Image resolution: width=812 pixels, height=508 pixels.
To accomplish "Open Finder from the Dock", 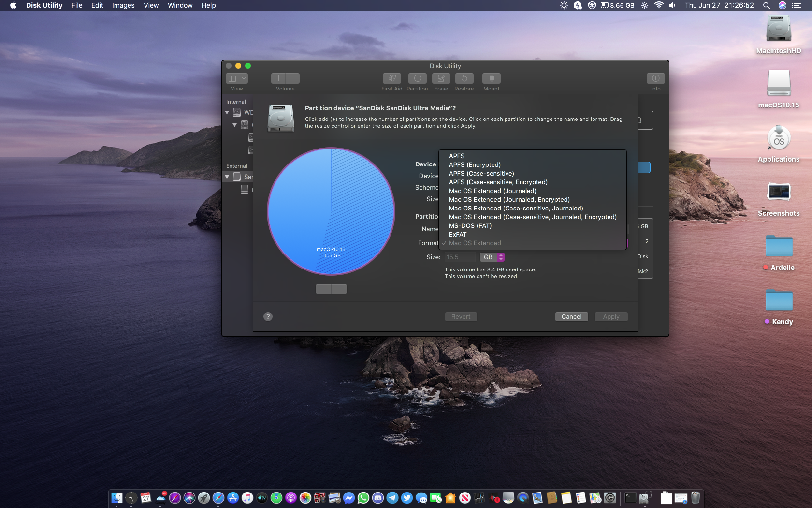I will (117, 498).
